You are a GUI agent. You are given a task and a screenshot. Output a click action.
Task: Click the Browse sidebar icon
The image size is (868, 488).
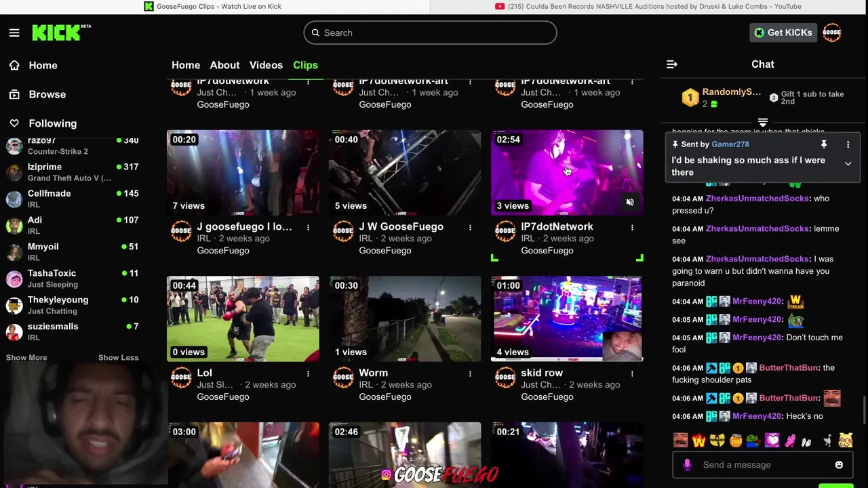[x=14, y=94]
